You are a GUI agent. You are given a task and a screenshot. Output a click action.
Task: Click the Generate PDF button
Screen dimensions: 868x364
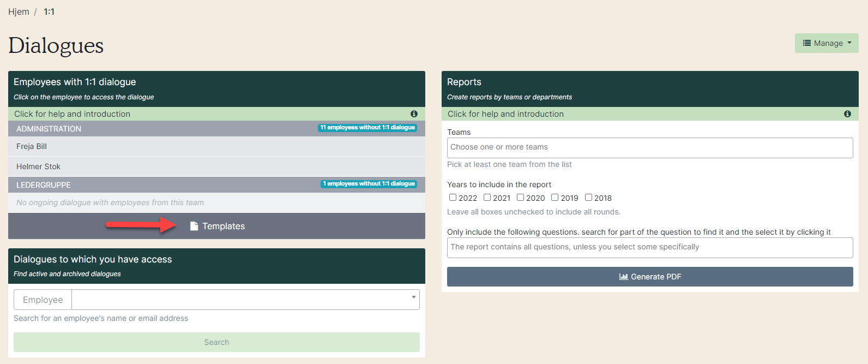tap(650, 277)
